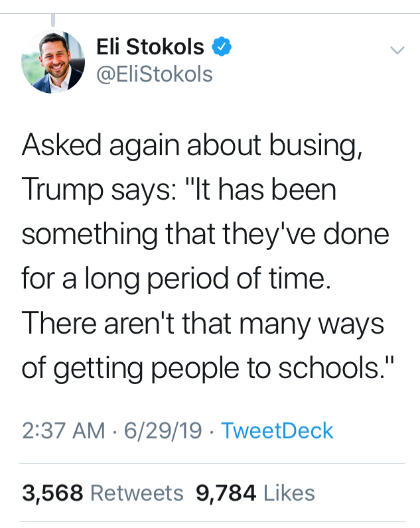Click the "of getting people to schools" line
420x528 pixels.
tap(208, 368)
